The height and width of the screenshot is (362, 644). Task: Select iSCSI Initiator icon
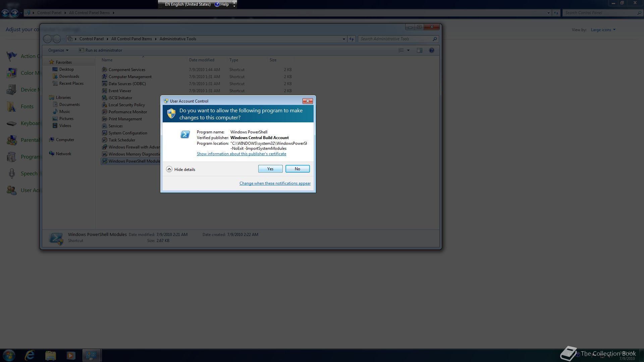click(x=105, y=98)
